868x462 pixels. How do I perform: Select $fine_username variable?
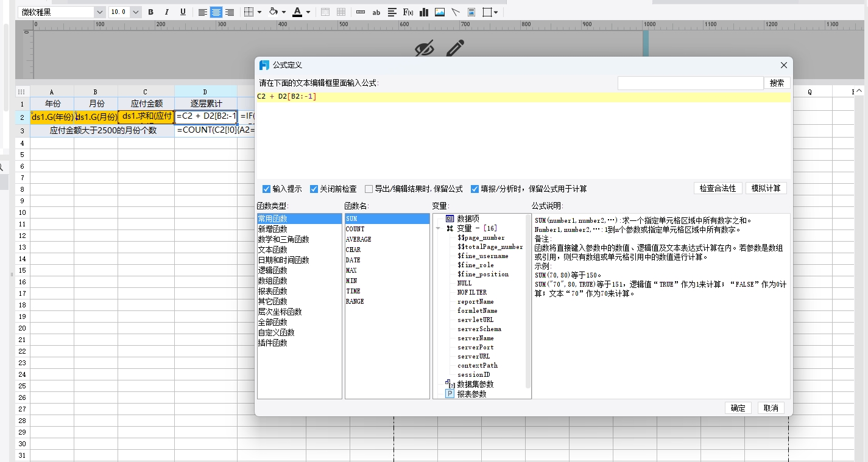pyautogui.click(x=482, y=256)
